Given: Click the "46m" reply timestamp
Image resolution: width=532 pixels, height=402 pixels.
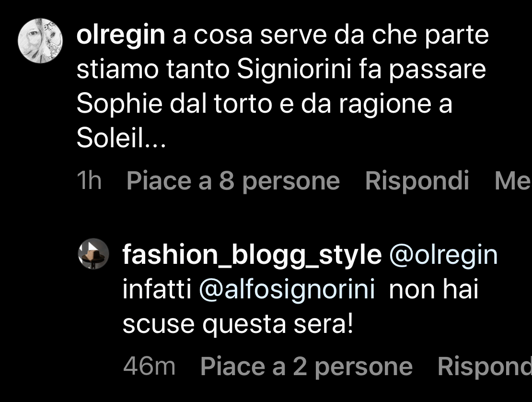Looking at the screenshot, I should click(149, 367).
